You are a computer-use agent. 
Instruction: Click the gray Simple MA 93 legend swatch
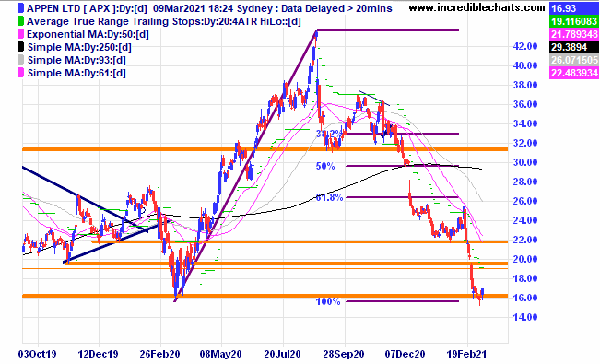click(x=20, y=60)
